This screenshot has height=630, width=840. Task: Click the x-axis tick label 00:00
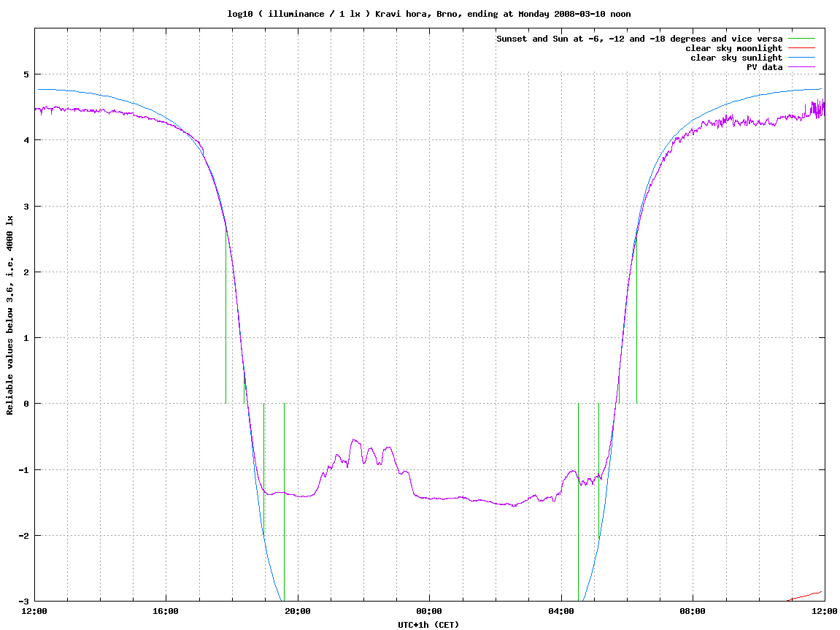click(x=430, y=611)
